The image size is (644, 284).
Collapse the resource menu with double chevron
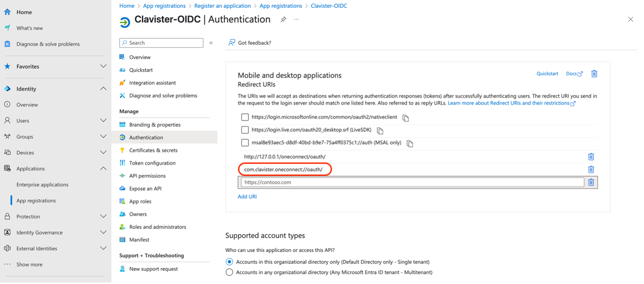(211, 43)
